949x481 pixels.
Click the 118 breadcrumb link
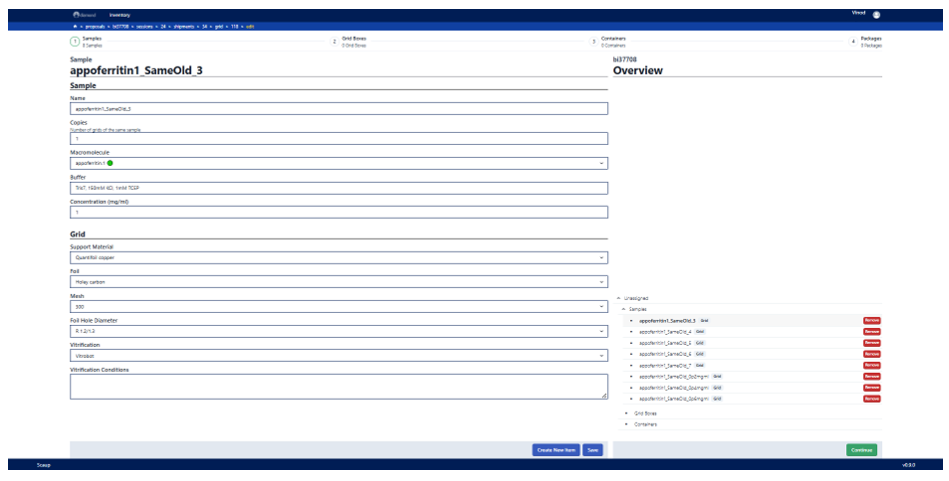[x=235, y=27]
